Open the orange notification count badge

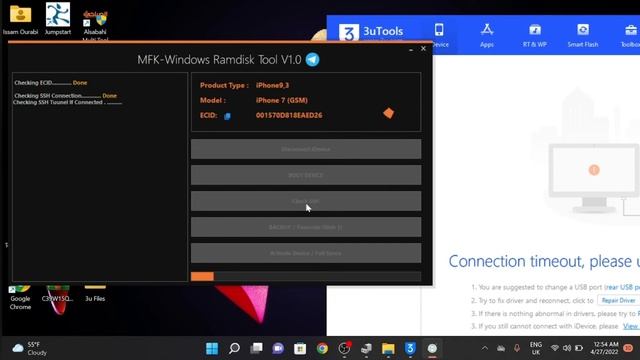(628, 348)
